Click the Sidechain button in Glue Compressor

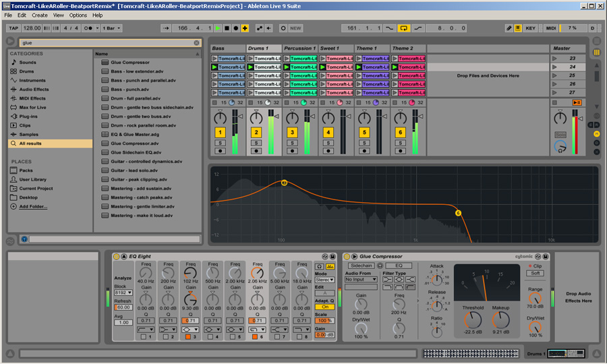361,266
